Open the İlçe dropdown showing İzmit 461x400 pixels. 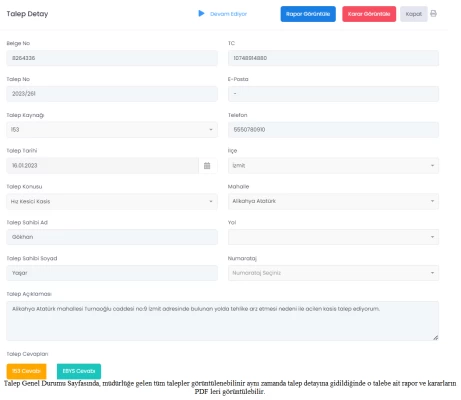pyautogui.click(x=333, y=166)
